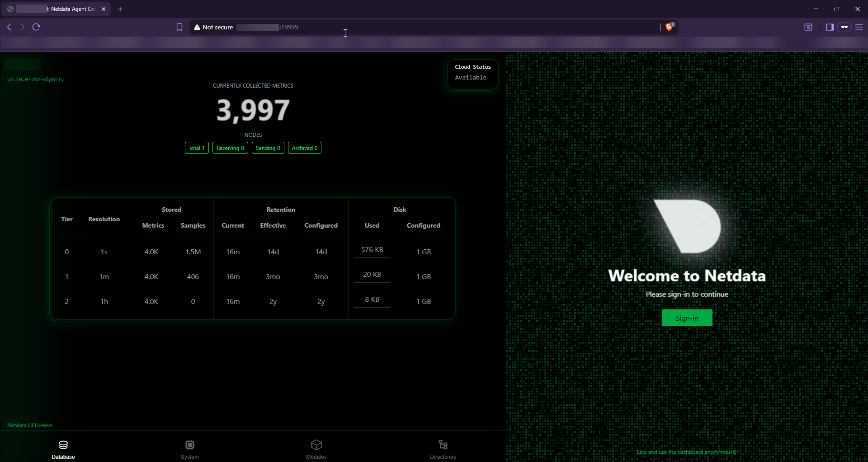
Task: Click the Disk Used column header
Action: 372,225
